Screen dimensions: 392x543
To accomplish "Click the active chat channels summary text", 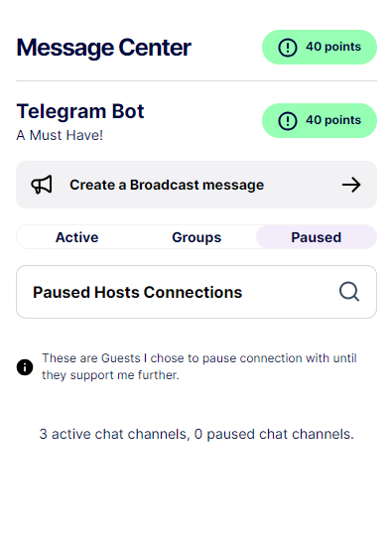I will [196, 434].
